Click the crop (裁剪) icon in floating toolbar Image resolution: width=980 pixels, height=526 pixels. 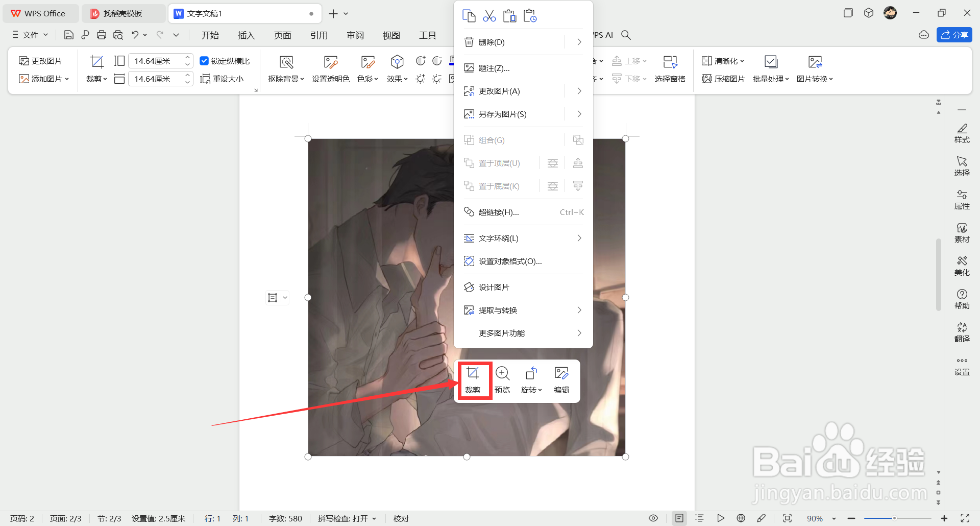pos(473,373)
